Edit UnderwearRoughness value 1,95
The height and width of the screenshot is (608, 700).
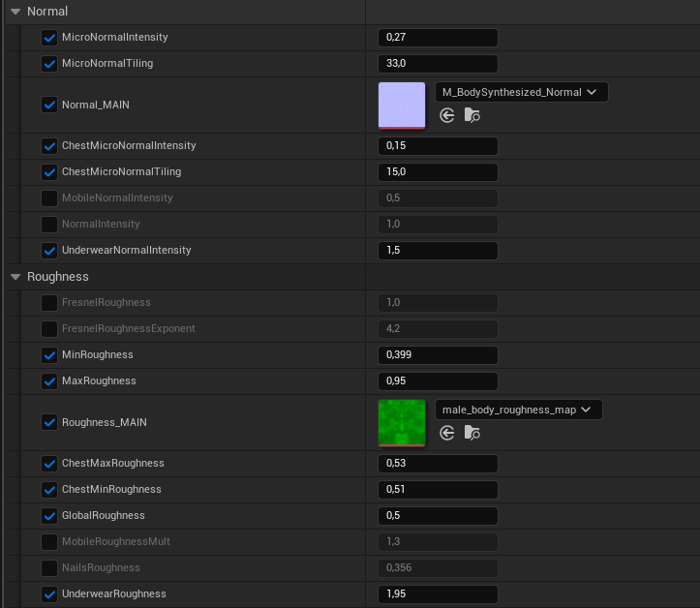click(x=438, y=594)
